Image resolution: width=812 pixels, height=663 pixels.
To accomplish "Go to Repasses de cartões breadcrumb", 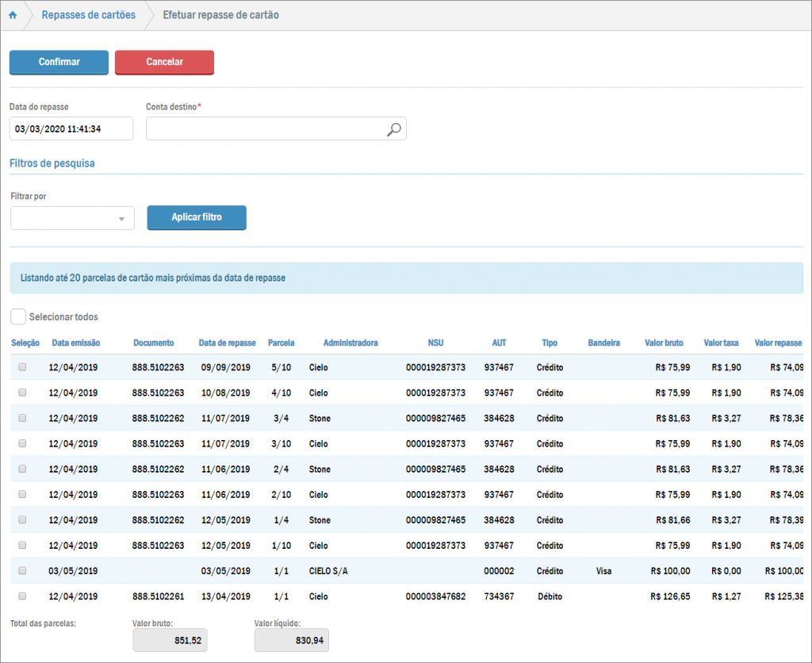I will pos(88,15).
